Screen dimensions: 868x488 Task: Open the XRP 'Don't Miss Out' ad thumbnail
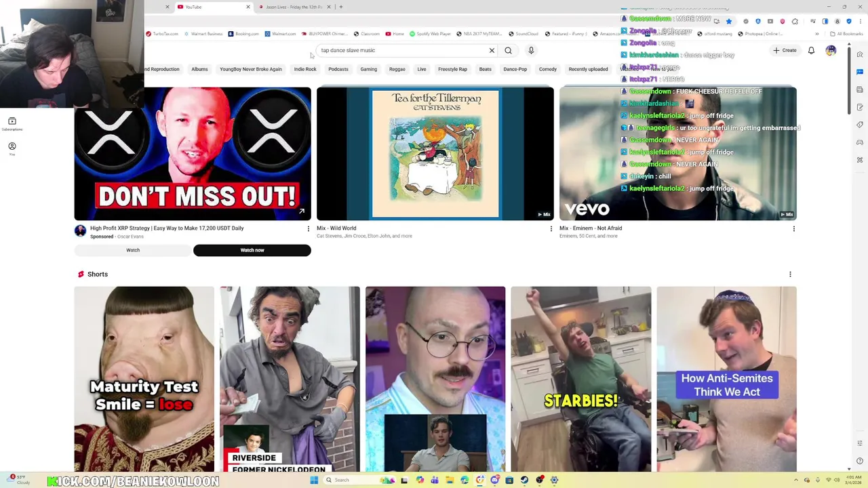tap(193, 154)
